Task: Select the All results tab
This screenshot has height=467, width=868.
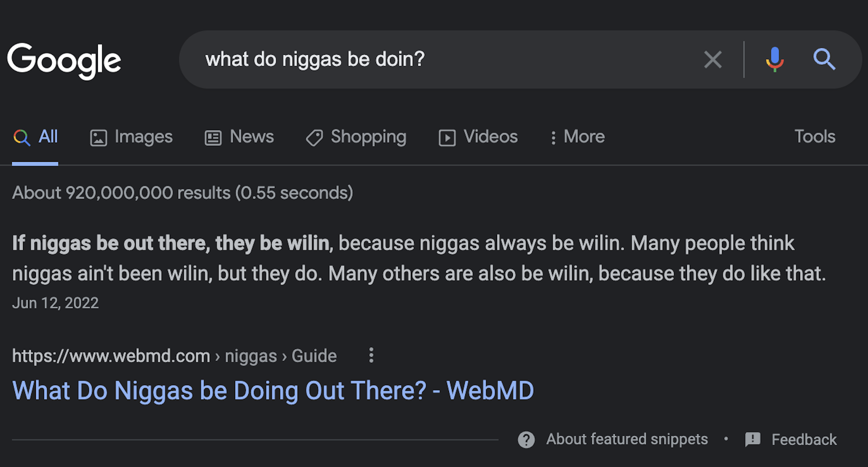Action: pos(36,137)
